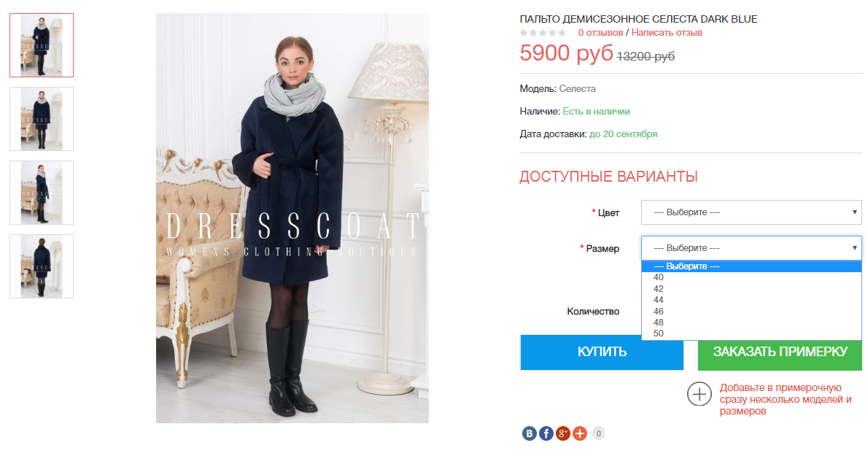Click the blue КУПИТЬ button

[602, 352]
